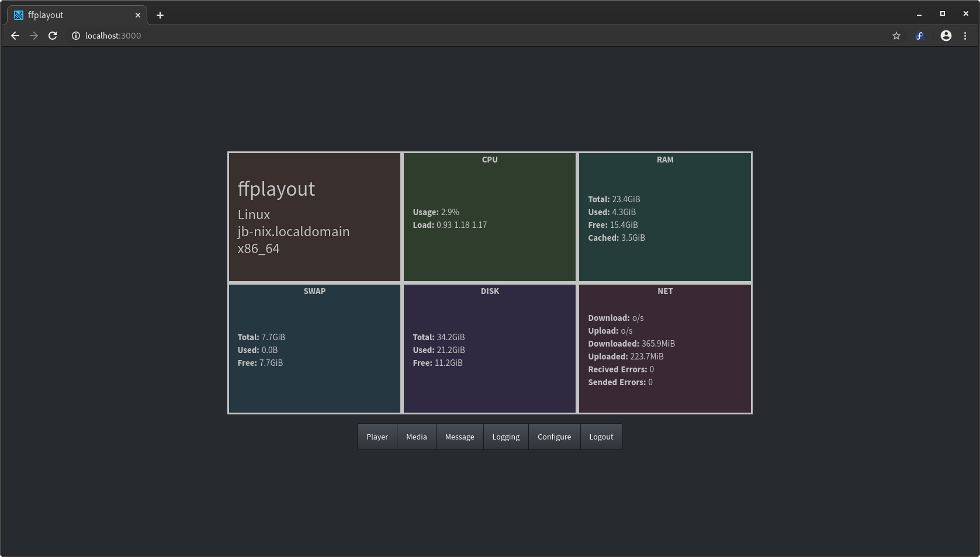980x557 pixels.
Task: Close the ffplayout tab
Action: pos(138,15)
